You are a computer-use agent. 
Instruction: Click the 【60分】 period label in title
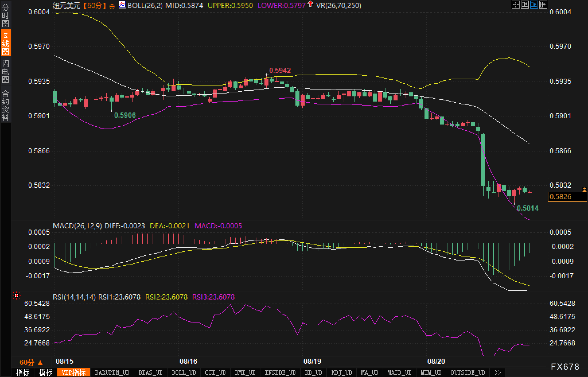[x=95, y=5]
